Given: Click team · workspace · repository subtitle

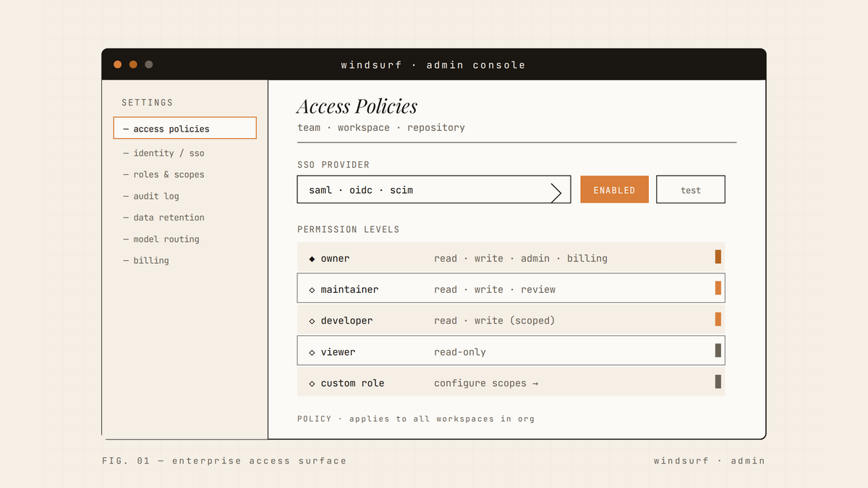Looking at the screenshot, I should (x=381, y=128).
